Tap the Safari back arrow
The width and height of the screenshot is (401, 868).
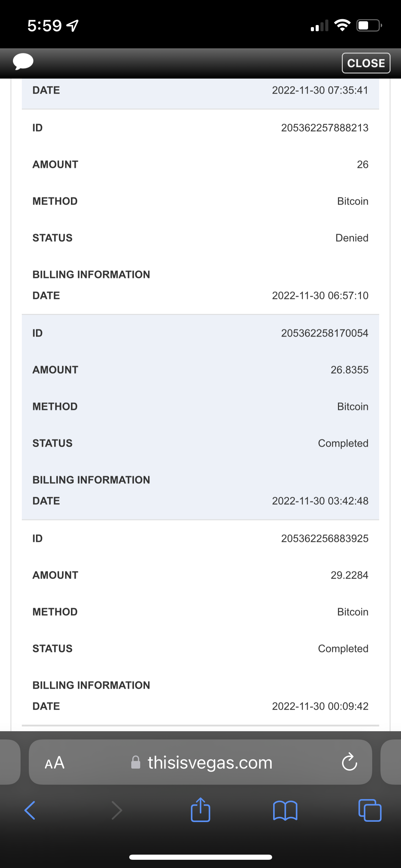[30, 810]
